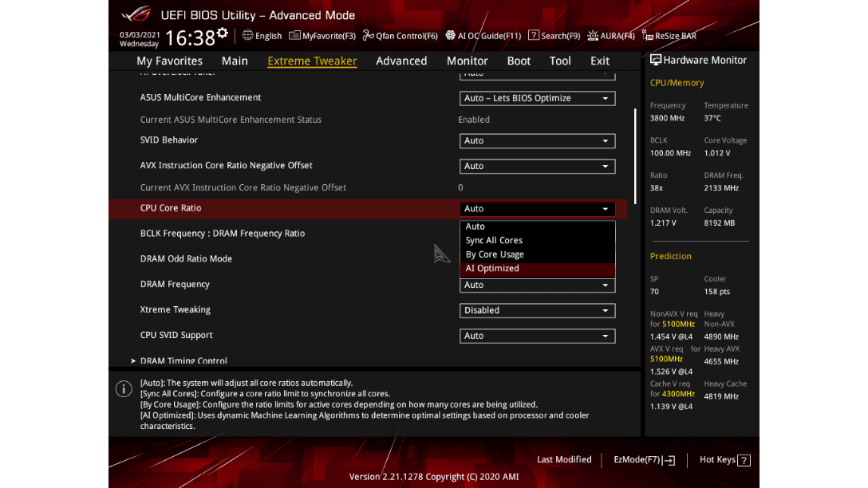Click the 100.00 MHz BCLK value
The image size is (868, 488).
point(670,153)
